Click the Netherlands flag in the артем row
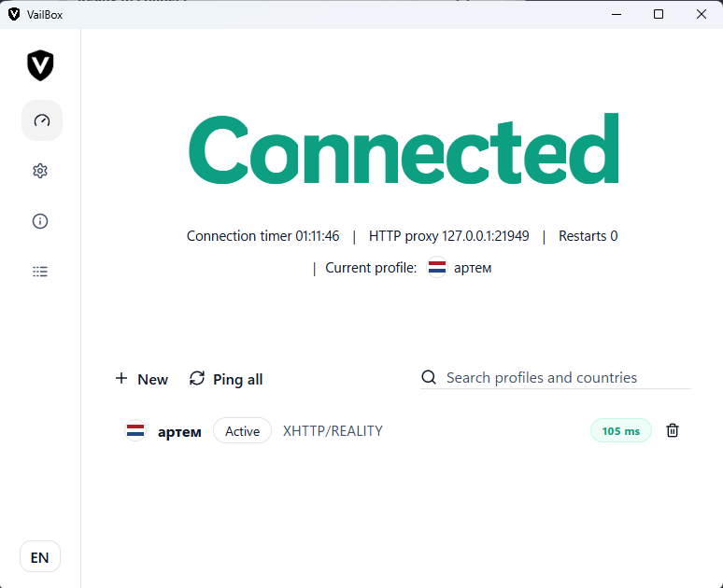723x588 pixels. [x=135, y=431]
